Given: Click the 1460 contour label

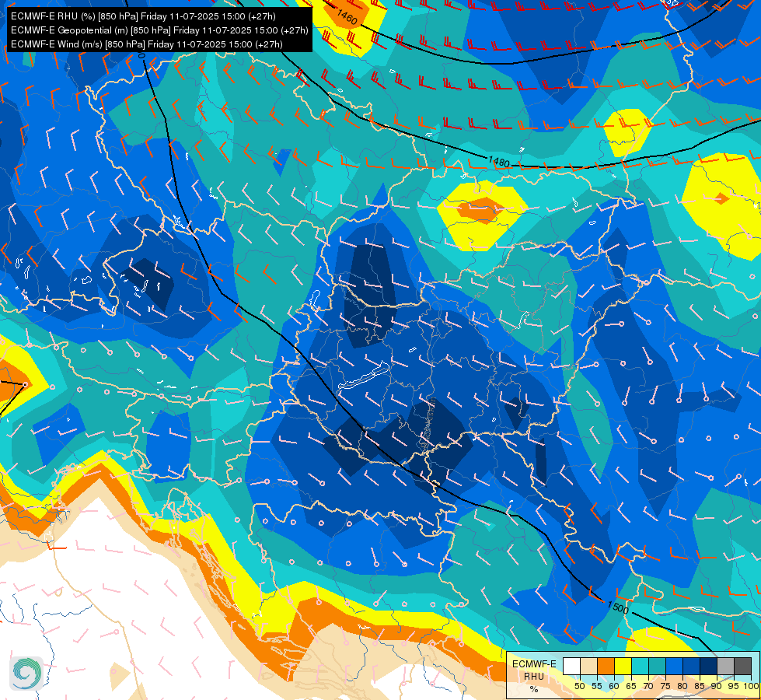Looking at the screenshot, I should click(347, 16).
